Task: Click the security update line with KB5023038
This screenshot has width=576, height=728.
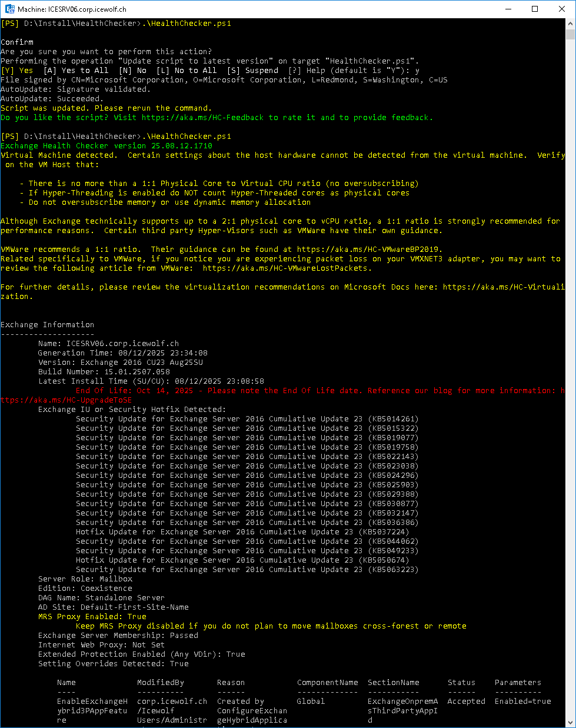Action: coord(247,466)
